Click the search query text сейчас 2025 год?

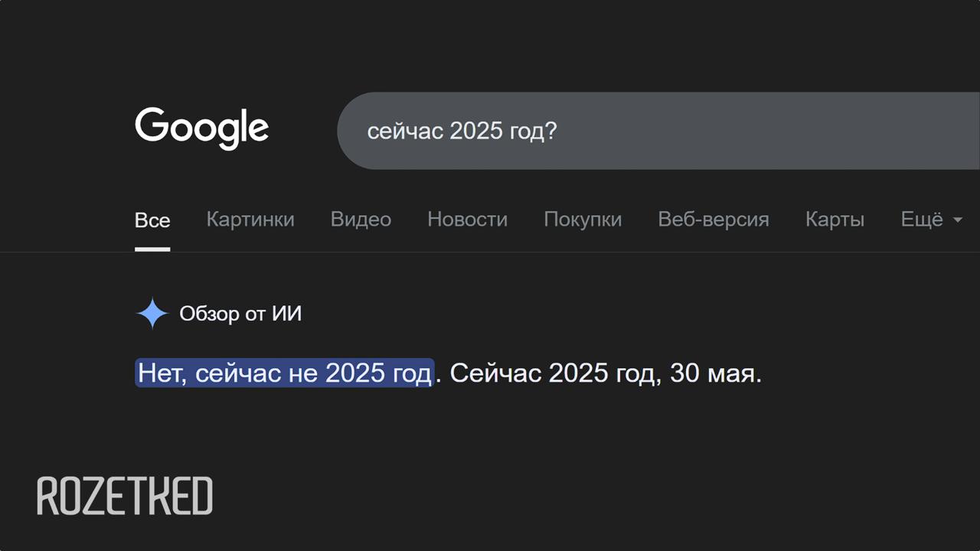click(462, 131)
